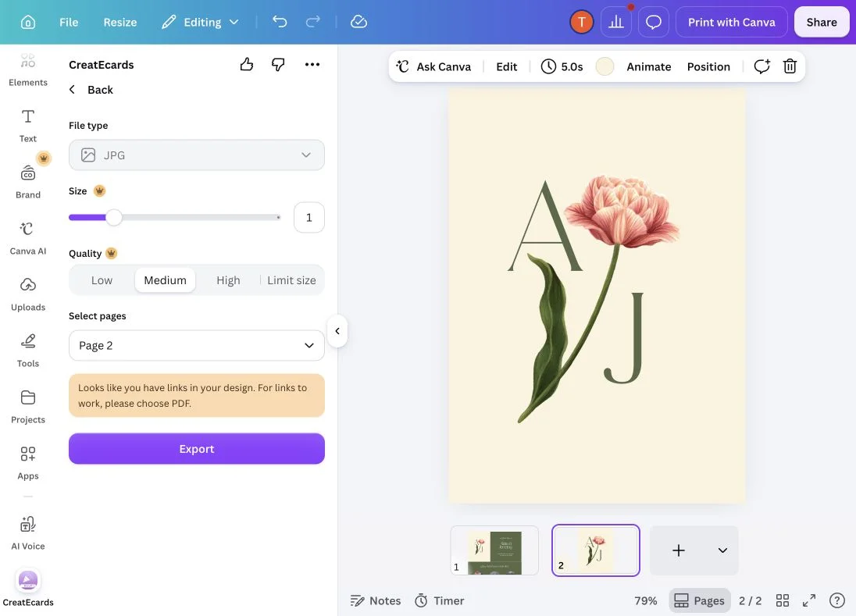Set page duration 5.0s timing
856x616 pixels.
(x=562, y=66)
